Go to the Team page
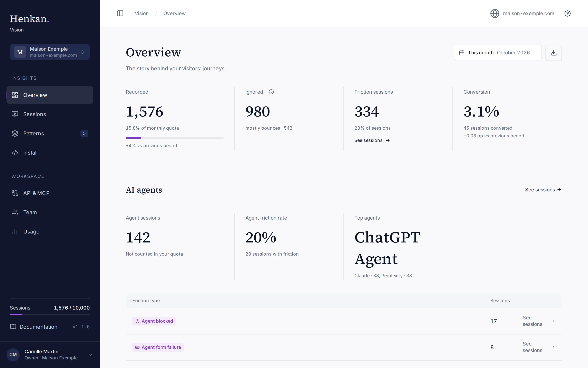This screenshot has width=588, height=368. 50,212
